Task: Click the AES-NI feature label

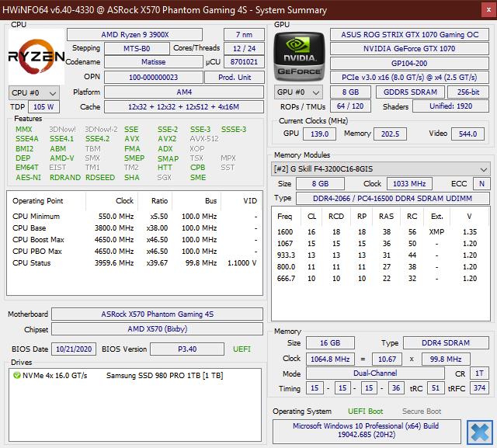Action: [28, 178]
